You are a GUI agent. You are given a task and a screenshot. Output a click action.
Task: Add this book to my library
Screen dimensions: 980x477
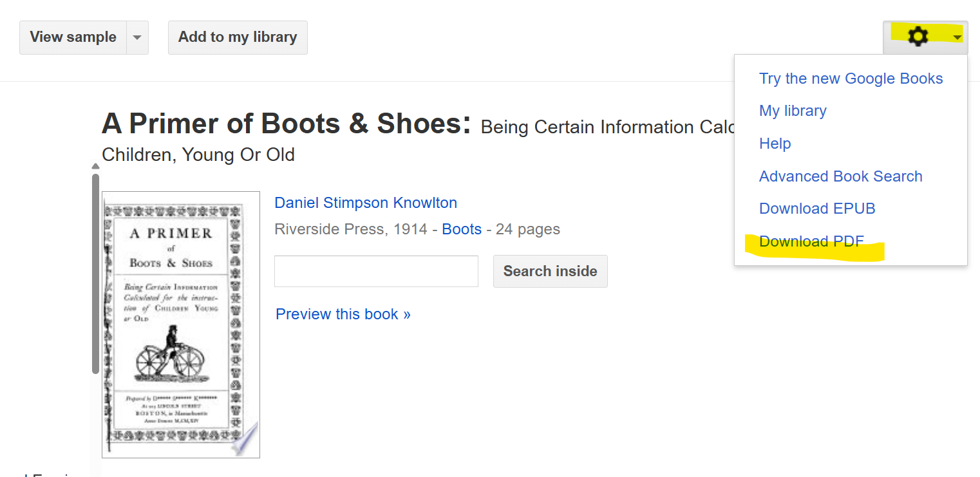(238, 37)
